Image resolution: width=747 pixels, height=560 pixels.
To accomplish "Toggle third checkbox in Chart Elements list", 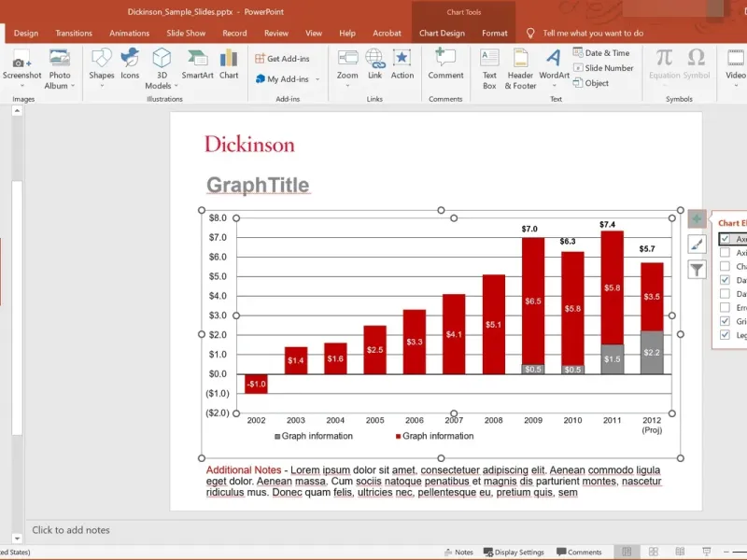I will pos(725,266).
